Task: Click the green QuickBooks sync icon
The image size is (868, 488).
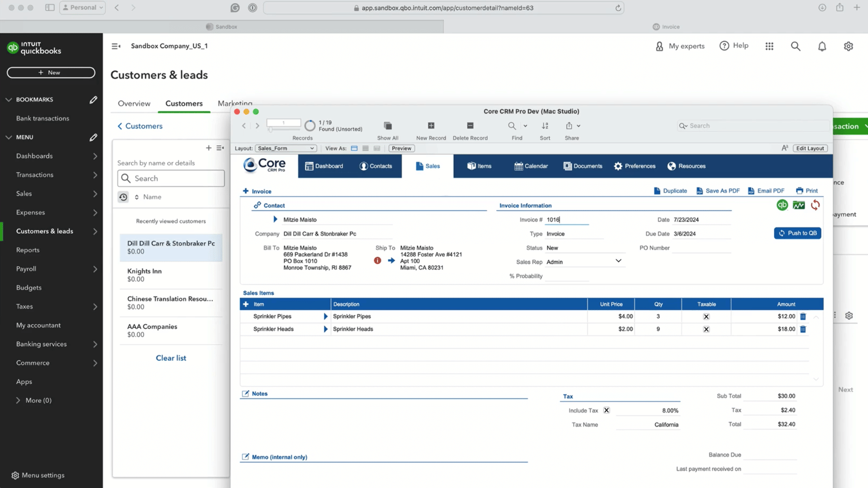Action: coord(782,205)
